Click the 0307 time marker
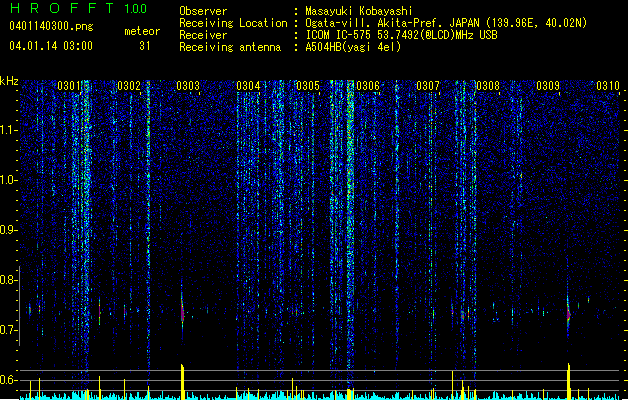This screenshot has width=629, height=400. point(428,85)
